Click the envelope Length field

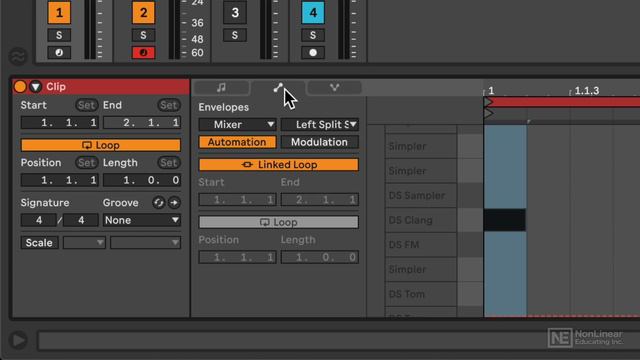tap(320, 257)
